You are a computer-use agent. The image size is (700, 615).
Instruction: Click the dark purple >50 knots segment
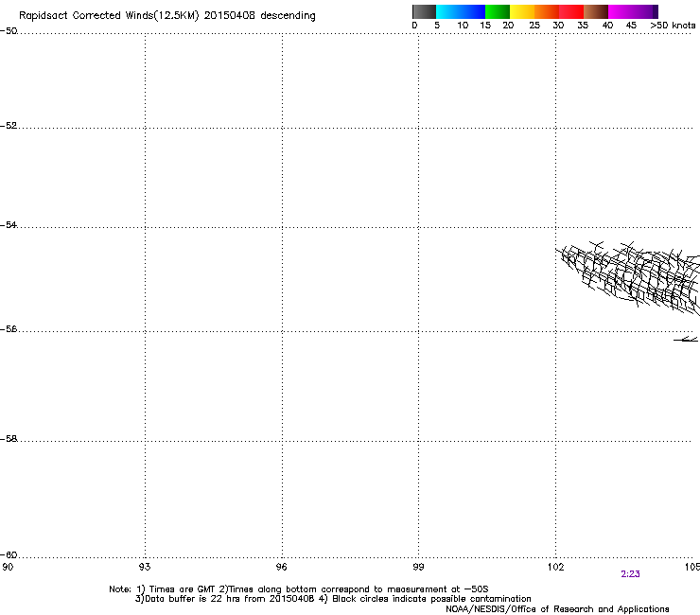pos(656,11)
